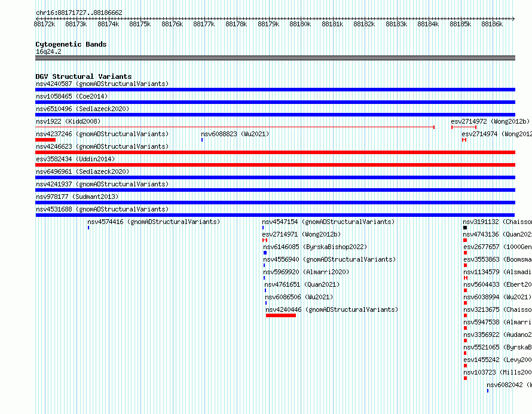This screenshot has height=414, width=532.
Task: Click the blue nsv4574416 variant marker
Action: pos(88,228)
